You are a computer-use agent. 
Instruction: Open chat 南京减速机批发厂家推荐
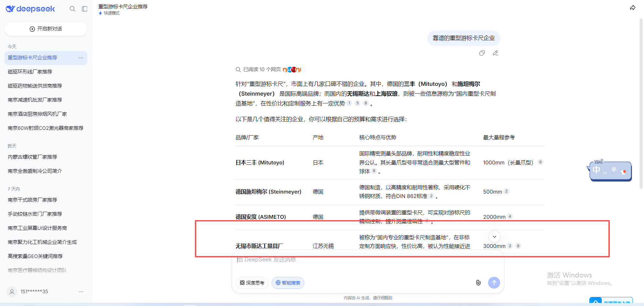[46, 100]
